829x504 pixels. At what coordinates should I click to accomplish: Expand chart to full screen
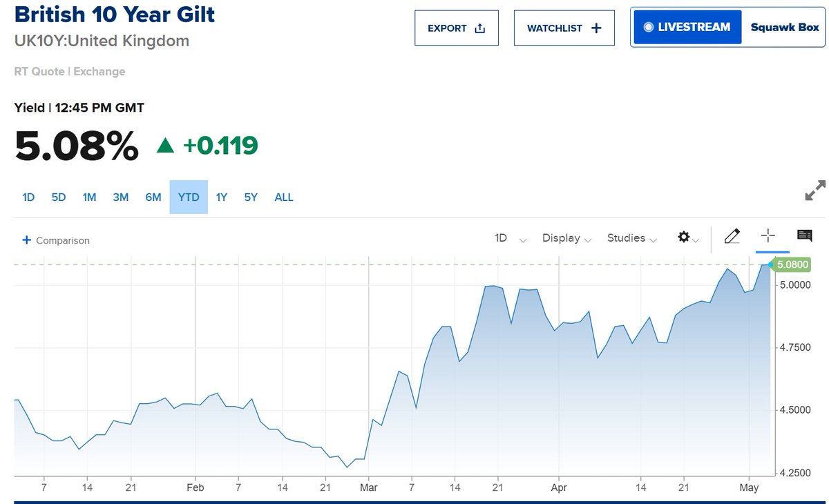click(815, 191)
